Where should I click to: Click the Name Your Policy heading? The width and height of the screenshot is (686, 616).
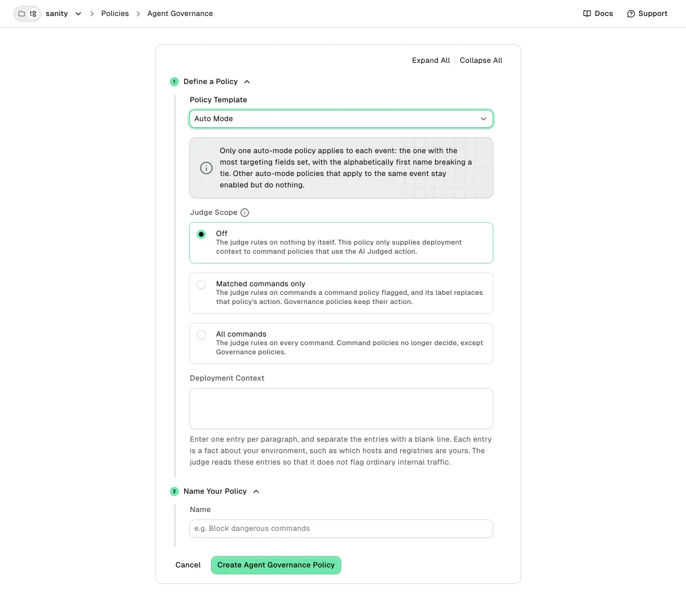coord(215,491)
